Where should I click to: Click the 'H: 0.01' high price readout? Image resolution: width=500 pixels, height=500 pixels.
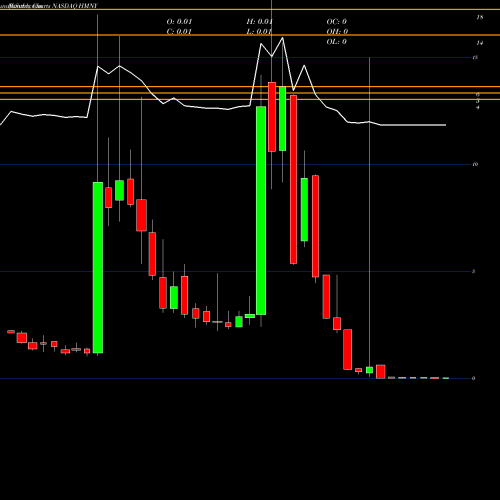259,22
